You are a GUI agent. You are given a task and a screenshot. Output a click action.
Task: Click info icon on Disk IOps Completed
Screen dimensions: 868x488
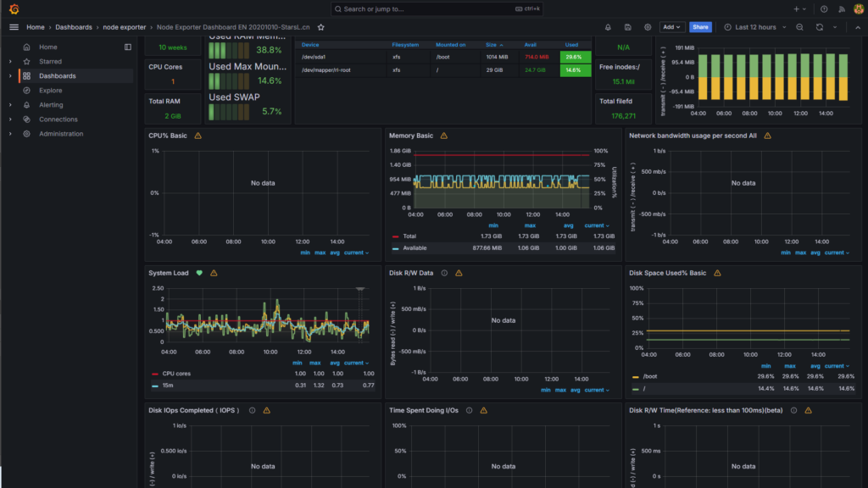(252, 411)
